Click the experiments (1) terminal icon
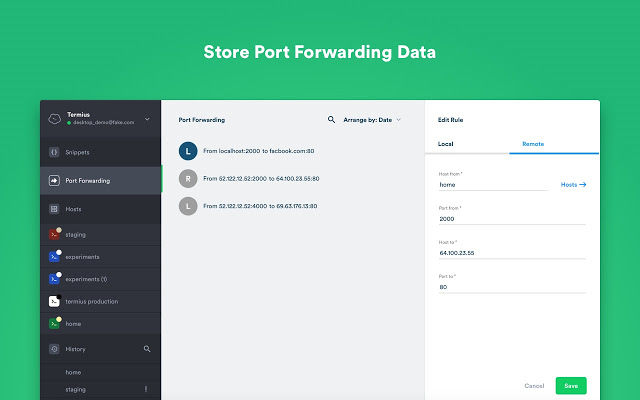This screenshot has width=640, height=400. [54, 279]
